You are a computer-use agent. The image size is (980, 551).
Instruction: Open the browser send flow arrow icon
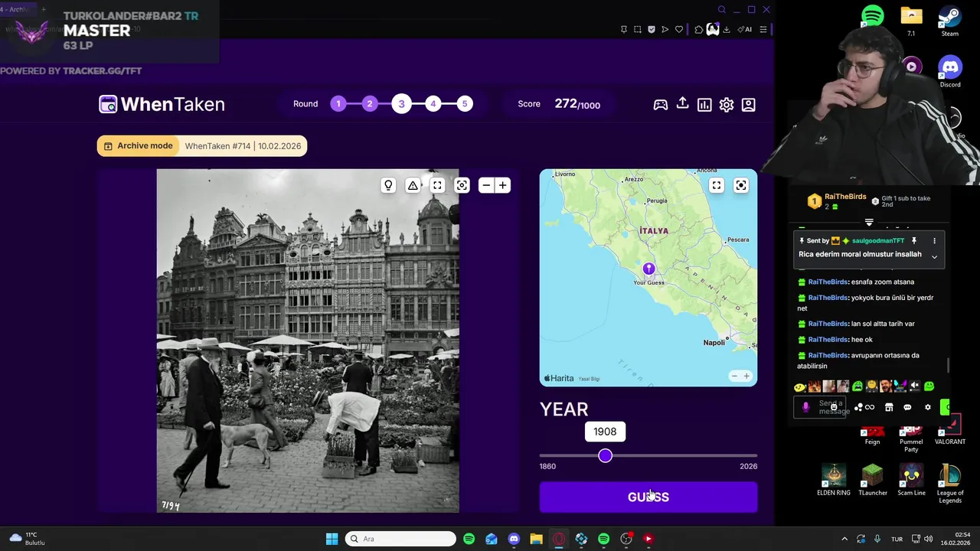pos(665,30)
